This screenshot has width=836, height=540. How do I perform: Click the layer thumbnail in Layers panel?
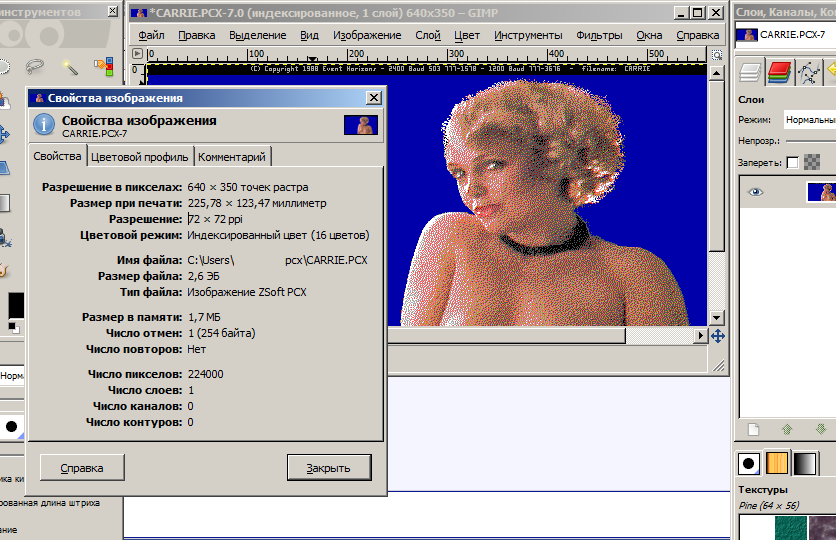click(x=822, y=192)
